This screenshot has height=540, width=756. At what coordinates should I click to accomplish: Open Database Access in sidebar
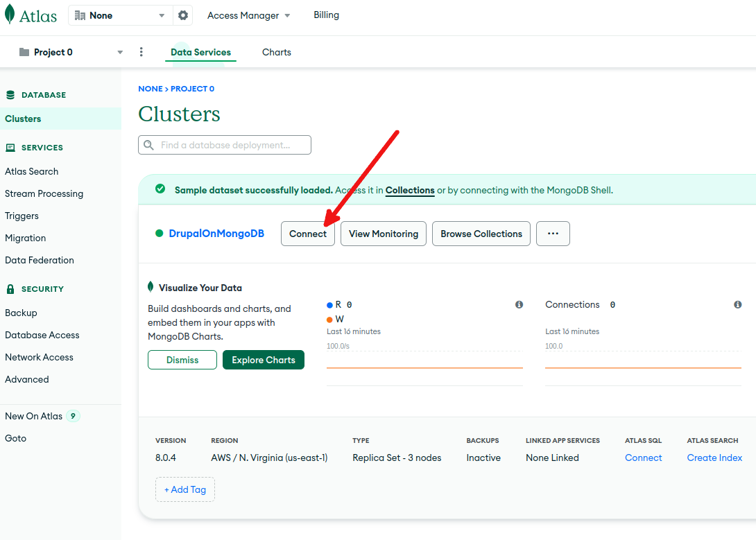[42, 335]
